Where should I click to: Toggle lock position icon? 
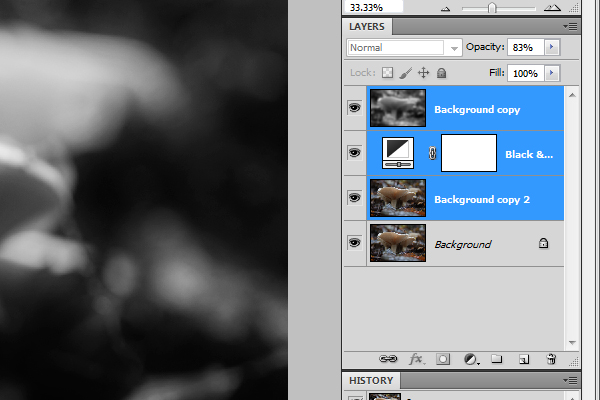424,73
